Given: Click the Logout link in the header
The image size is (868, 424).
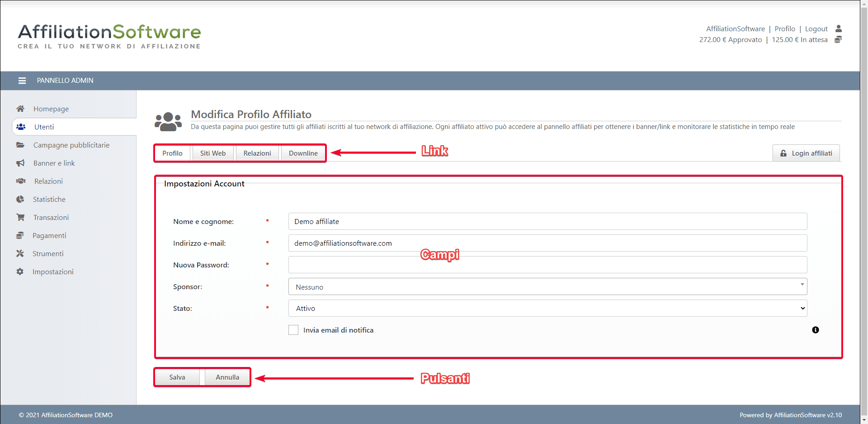Looking at the screenshot, I should (816, 29).
